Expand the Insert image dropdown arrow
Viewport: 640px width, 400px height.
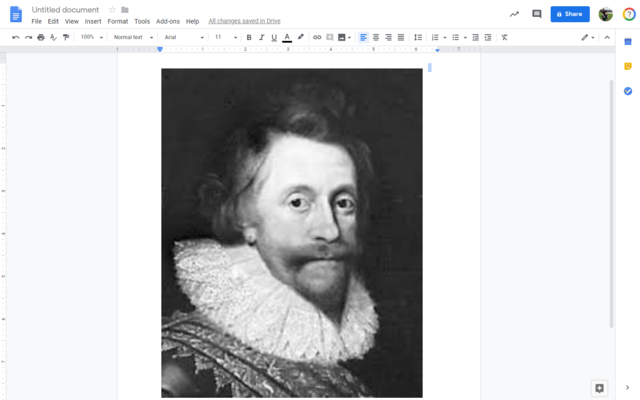click(349, 38)
